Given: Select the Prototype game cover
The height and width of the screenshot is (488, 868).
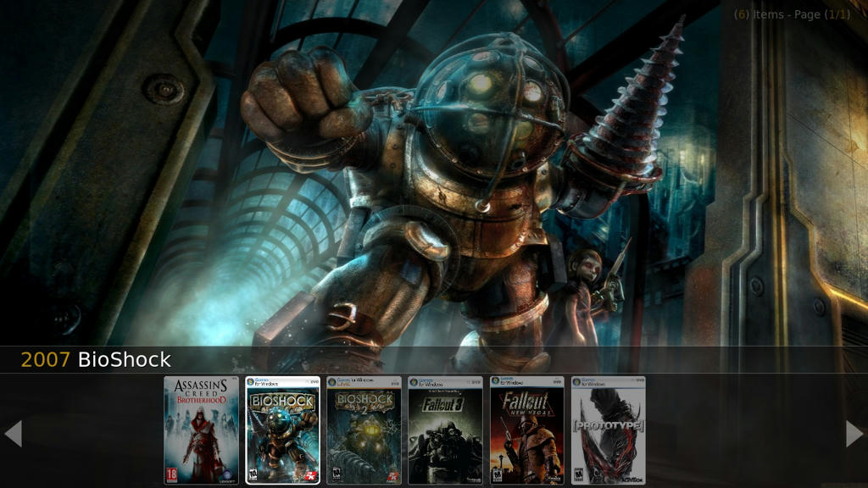Looking at the screenshot, I should coord(609,430).
